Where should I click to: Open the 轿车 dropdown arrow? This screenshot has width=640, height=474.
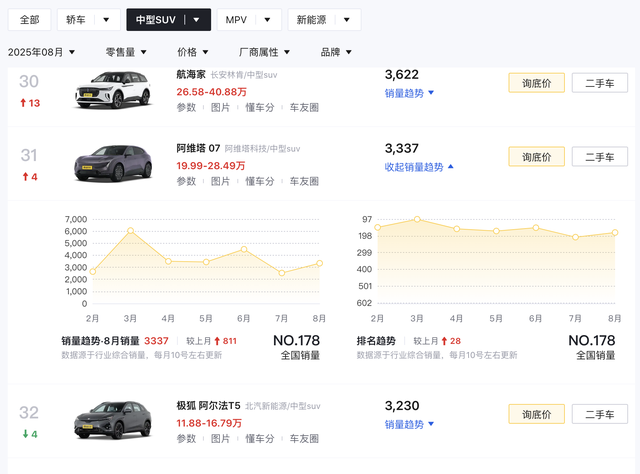[106, 20]
